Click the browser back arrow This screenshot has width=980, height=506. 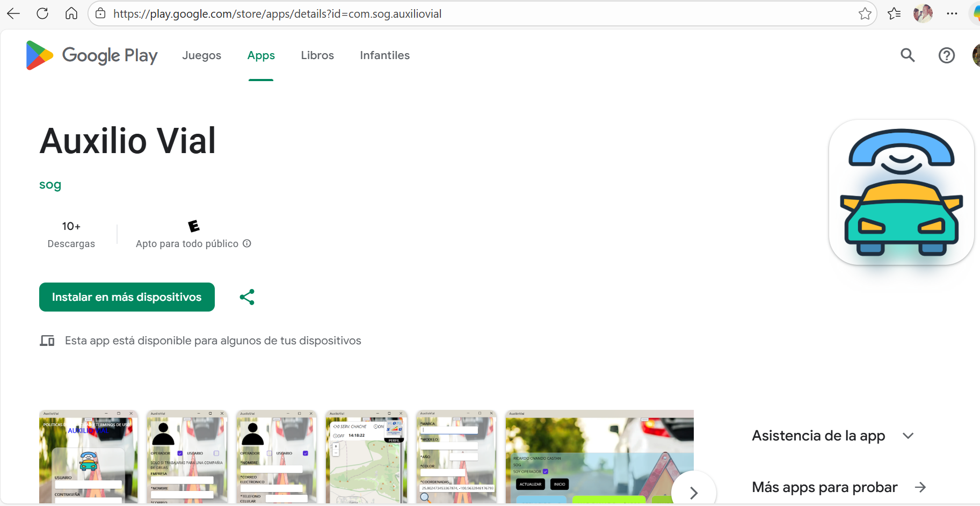tap(13, 13)
